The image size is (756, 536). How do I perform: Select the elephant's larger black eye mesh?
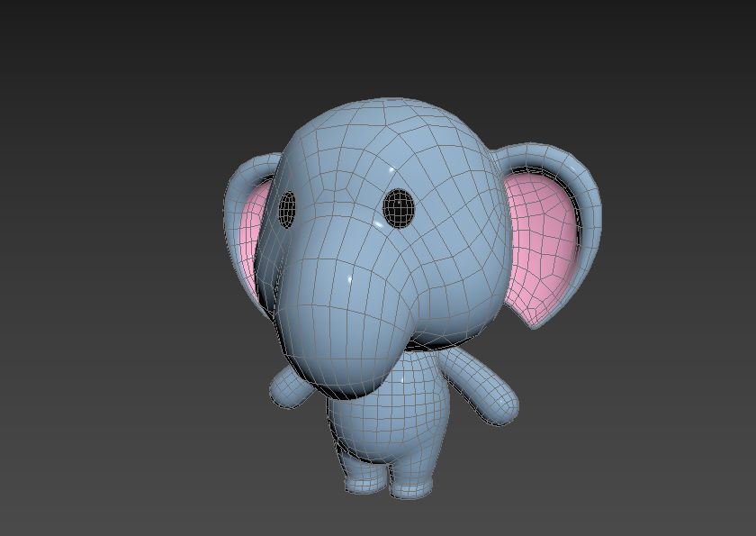pos(399,208)
